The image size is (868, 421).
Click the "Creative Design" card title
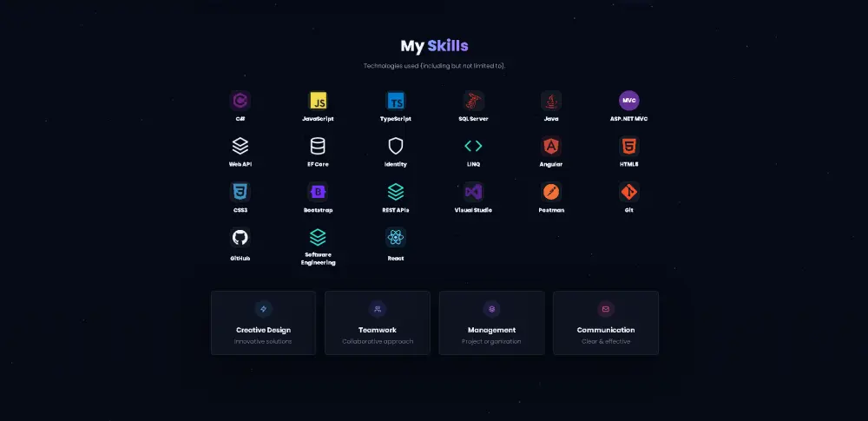(x=264, y=330)
